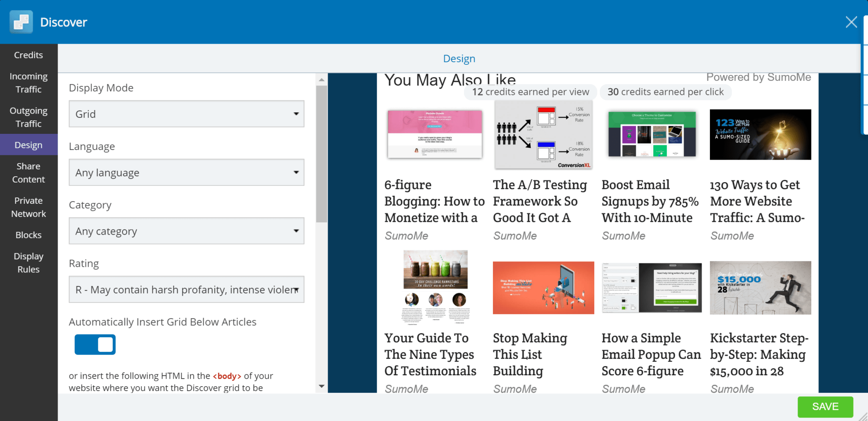The height and width of the screenshot is (421, 868).
Task: Open the 6-figure Blogging article thumbnail
Action: [x=435, y=134]
